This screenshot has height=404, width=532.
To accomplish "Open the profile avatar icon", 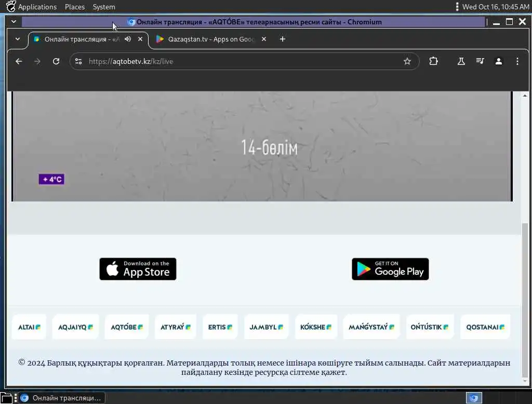I will (498, 61).
